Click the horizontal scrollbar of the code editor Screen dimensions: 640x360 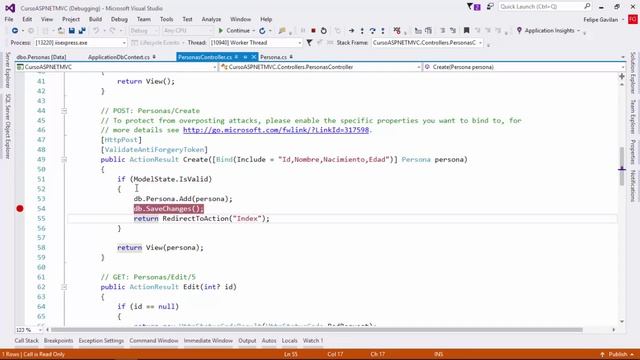pyautogui.click(x=316, y=329)
